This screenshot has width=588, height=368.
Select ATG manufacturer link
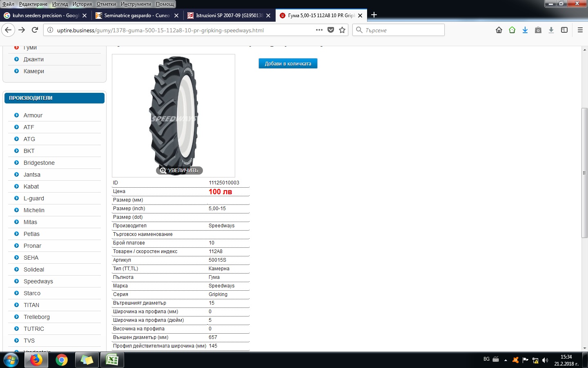coord(29,139)
